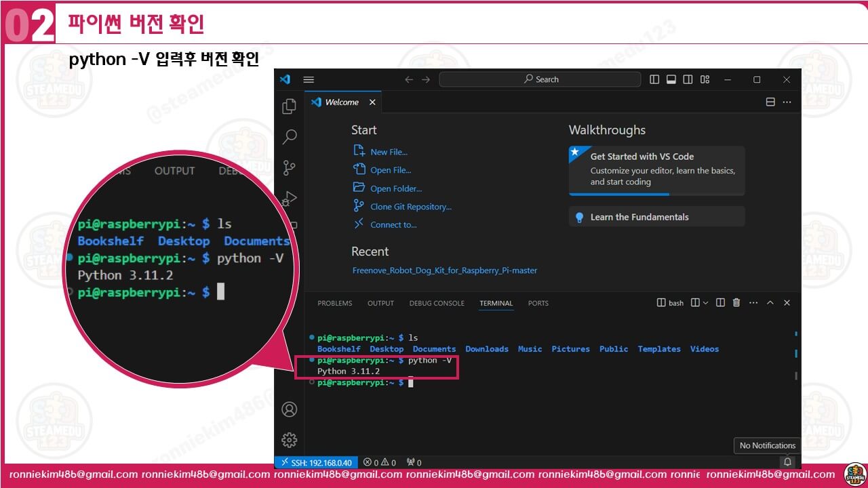Click the Clone Git Repository... link
The width and height of the screenshot is (868, 488).
(x=411, y=207)
